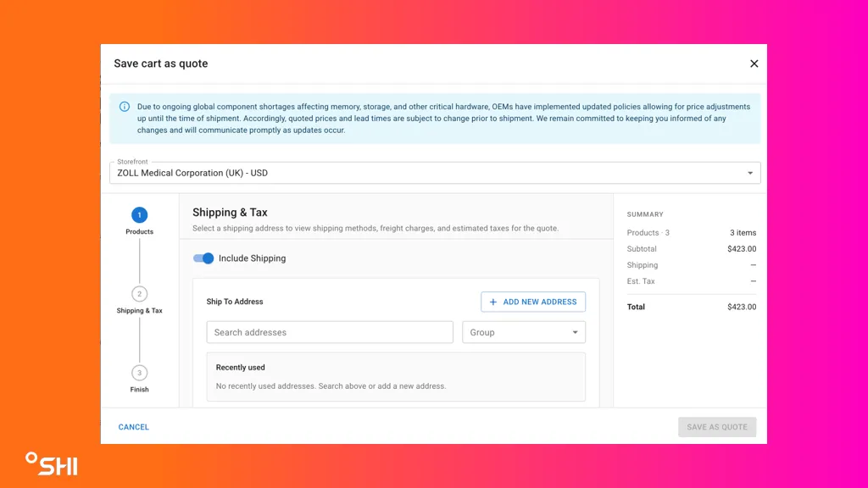Viewport: 868px width, 488px height.
Task: Close the Save cart as quote dialog
Action: (754, 64)
